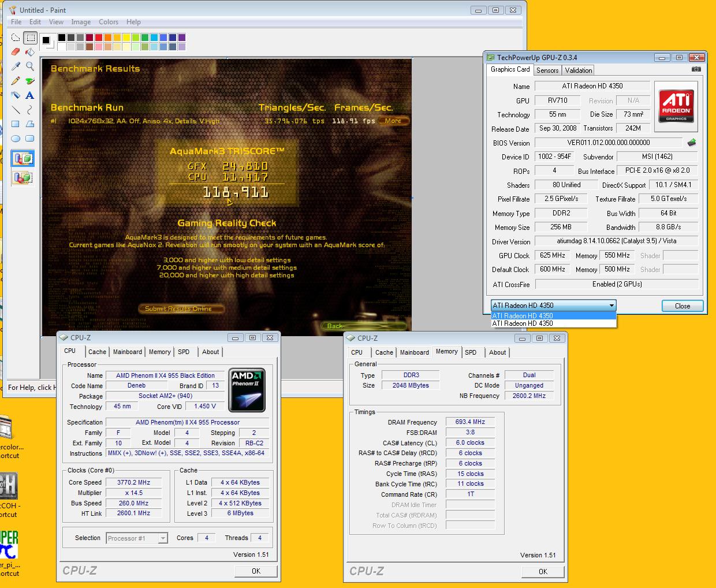
Task: Open the View menu in Paint
Action: coord(56,22)
